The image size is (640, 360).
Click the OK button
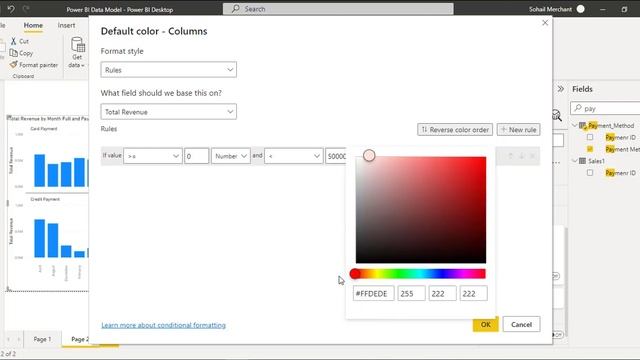click(x=485, y=324)
